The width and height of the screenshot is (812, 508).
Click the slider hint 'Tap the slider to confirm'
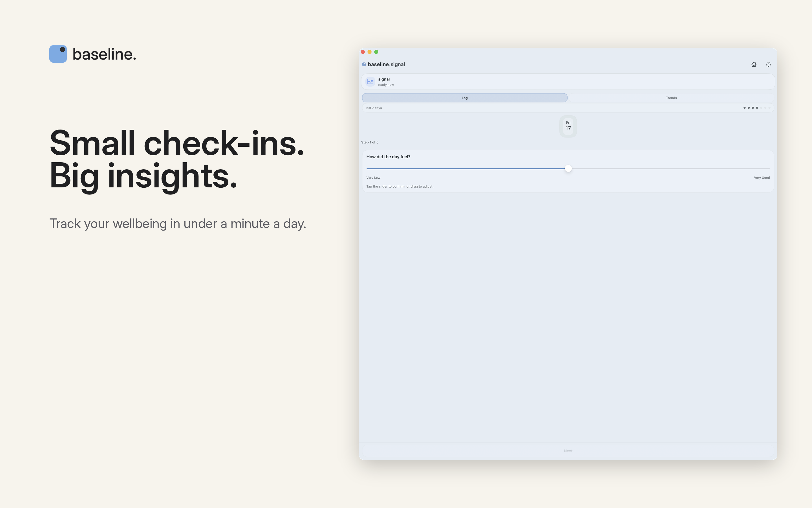point(400,187)
